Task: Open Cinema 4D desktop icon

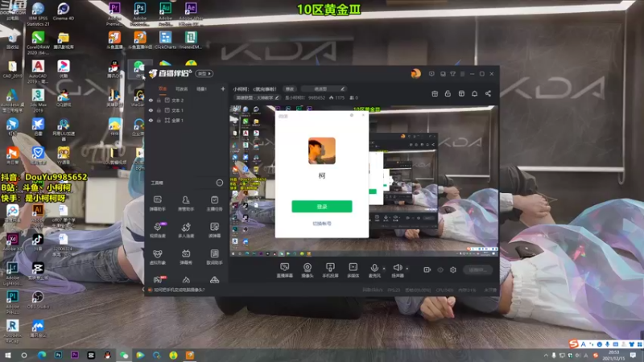Action: click(64, 11)
